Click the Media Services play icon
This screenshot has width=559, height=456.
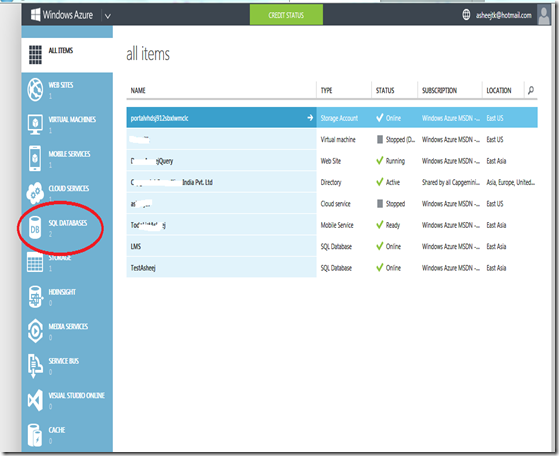pos(35,331)
